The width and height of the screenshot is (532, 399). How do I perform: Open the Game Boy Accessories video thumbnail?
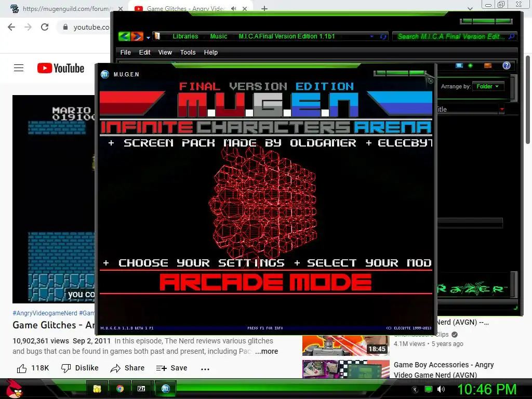point(345,369)
